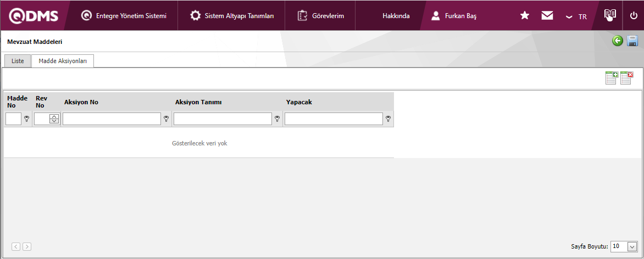Focus the Yapacak filter field
This screenshot has height=259, width=644.
click(x=334, y=119)
